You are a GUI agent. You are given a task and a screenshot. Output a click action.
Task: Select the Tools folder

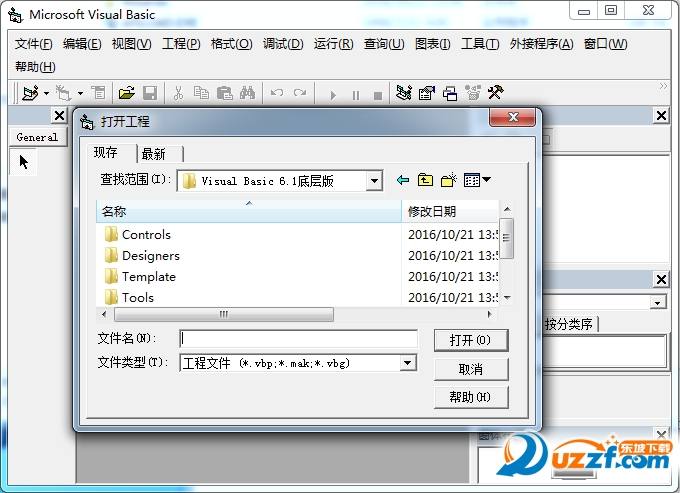tap(129, 297)
